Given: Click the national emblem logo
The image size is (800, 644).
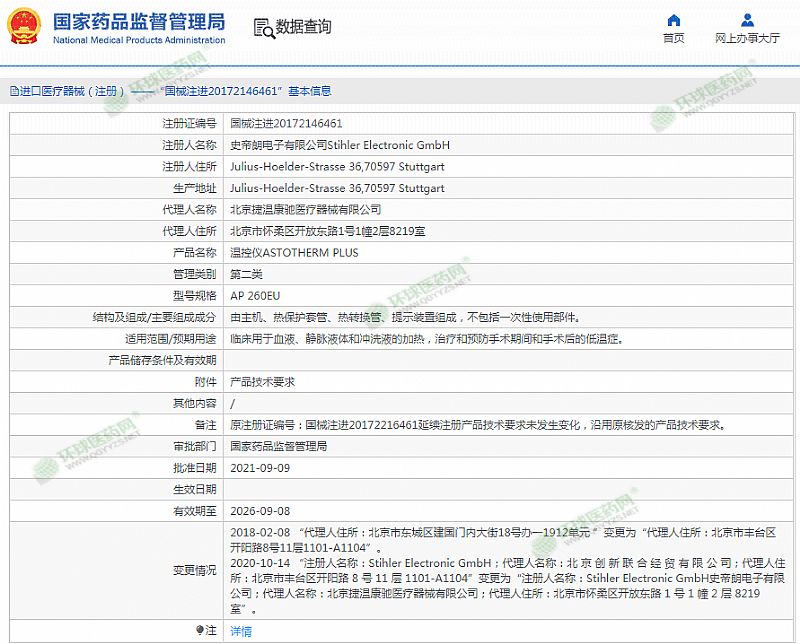Looking at the screenshot, I should pos(24,27).
